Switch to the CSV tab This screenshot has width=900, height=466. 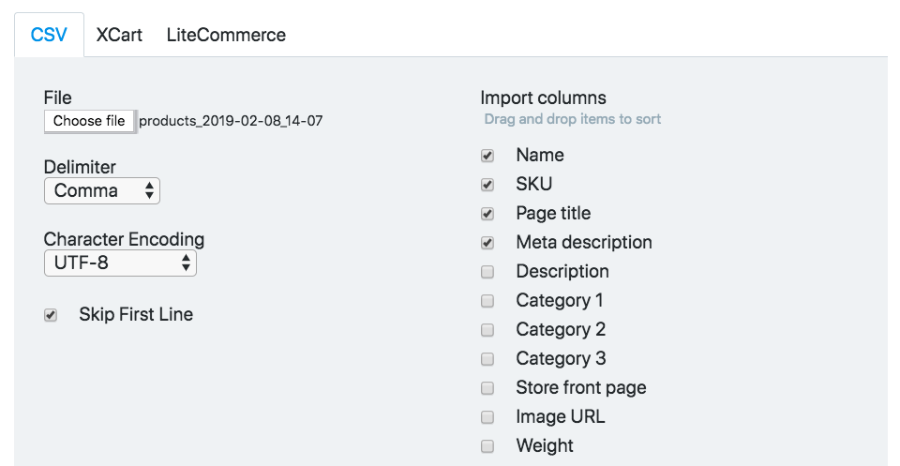coord(49,35)
